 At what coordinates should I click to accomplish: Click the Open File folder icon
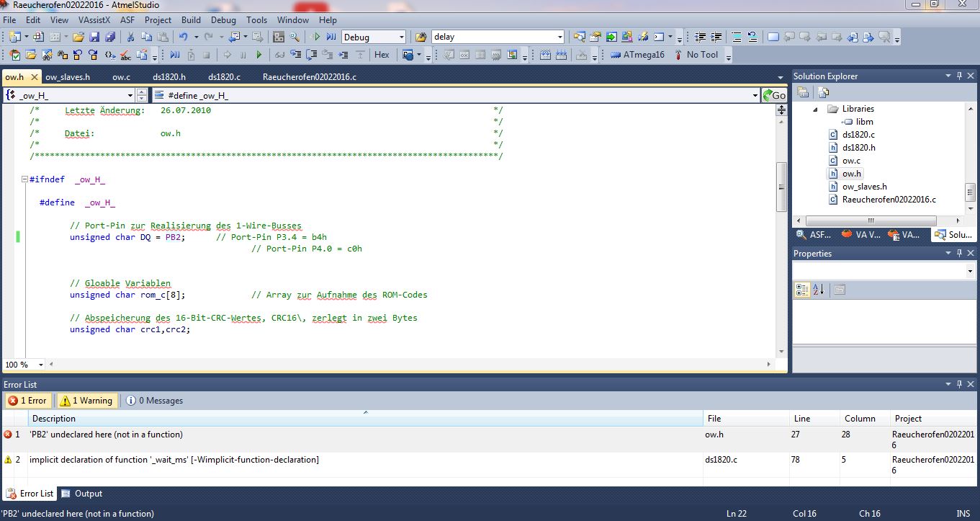pyautogui.click(x=78, y=37)
